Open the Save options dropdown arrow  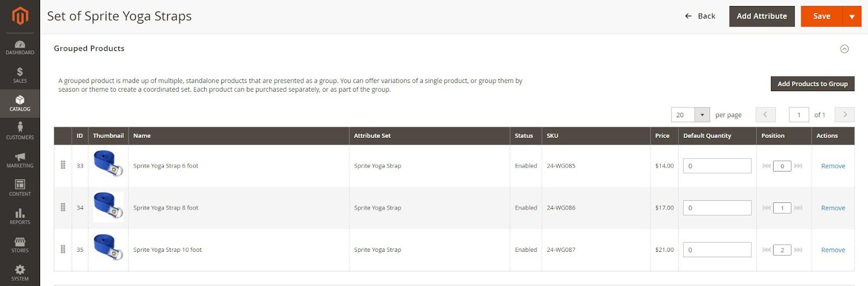pyautogui.click(x=852, y=16)
